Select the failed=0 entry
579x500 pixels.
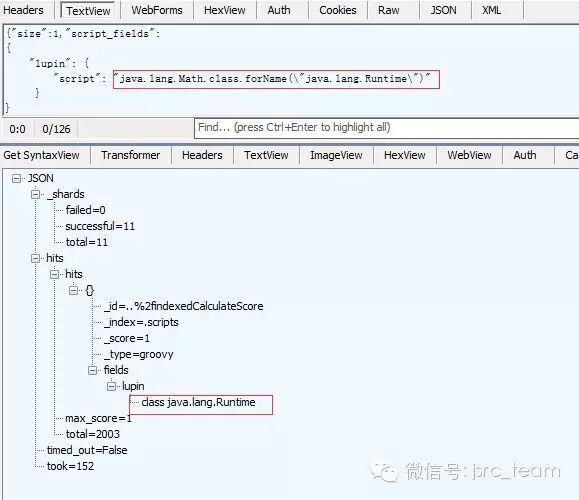pyautogui.click(x=86, y=210)
